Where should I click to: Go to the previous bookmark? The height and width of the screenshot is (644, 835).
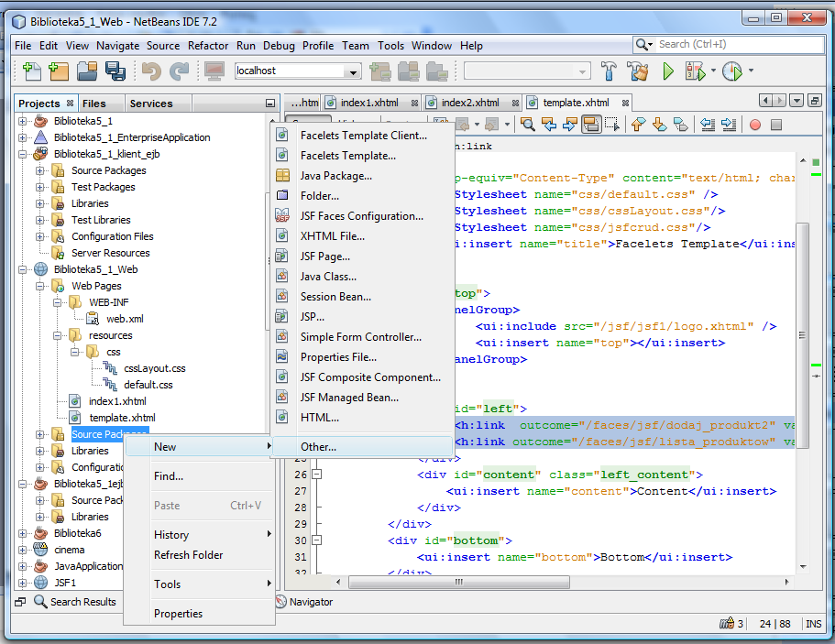638,125
